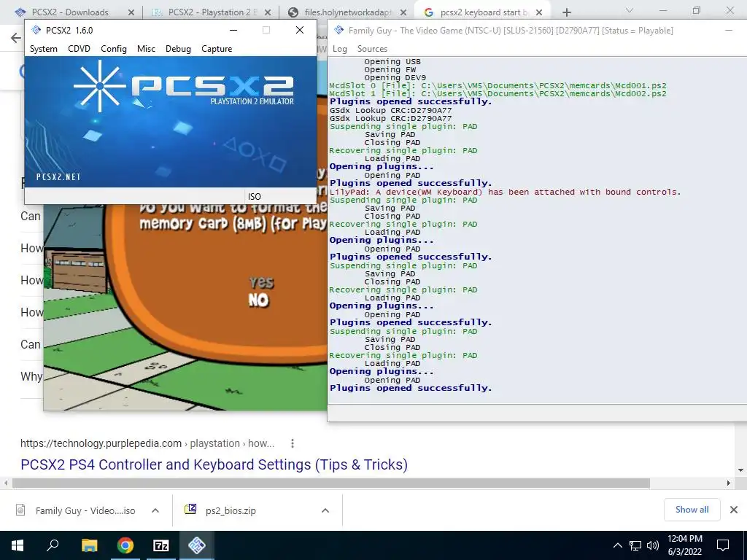The image size is (747, 560).
Task: Switch to files.holynetworkadapter browser tab
Action: pyautogui.click(x=348, y=12)
